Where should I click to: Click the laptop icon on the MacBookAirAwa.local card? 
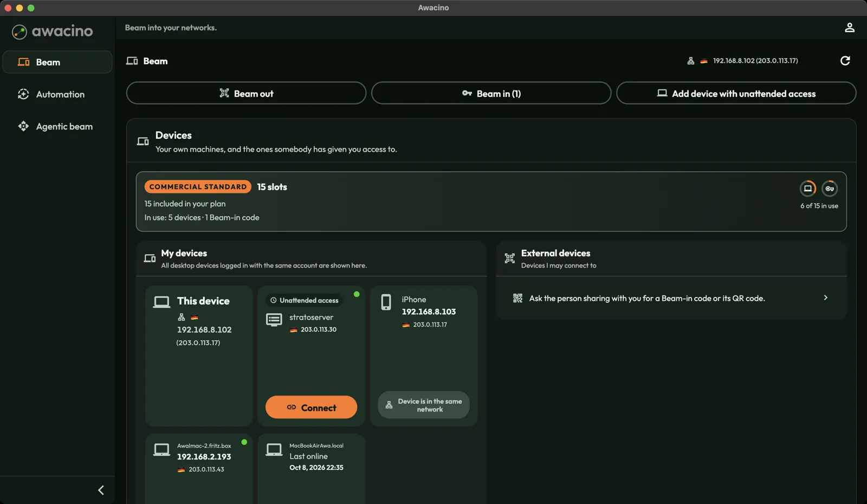pyautogui.click(x=274, y=450)
